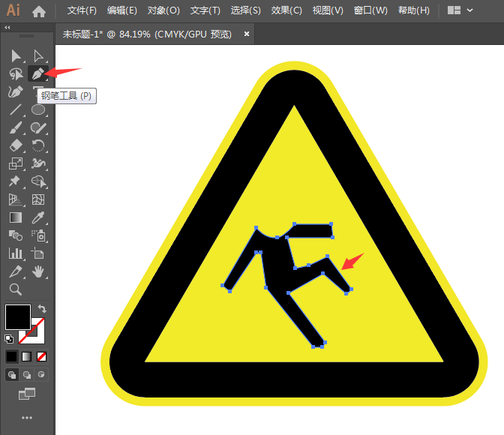Viewport: 504px width, 435px height.
Task: Activate the Paintbrush tool
Action: coord(15,127)
